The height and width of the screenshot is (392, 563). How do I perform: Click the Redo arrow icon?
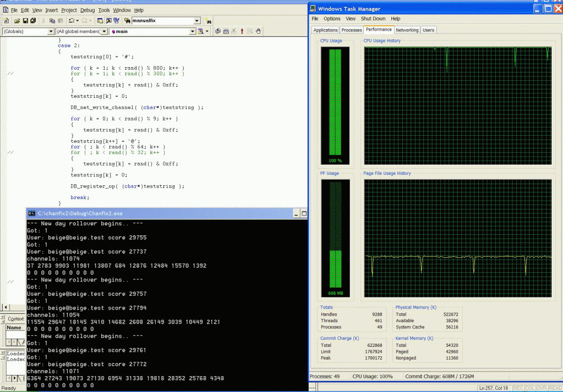(x=84, y=21)
